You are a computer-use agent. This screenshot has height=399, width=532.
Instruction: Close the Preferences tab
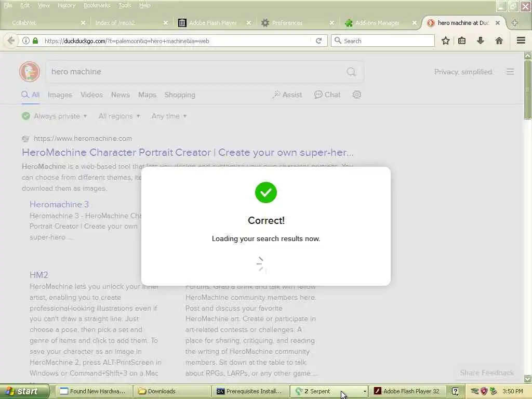coord(332,23)
